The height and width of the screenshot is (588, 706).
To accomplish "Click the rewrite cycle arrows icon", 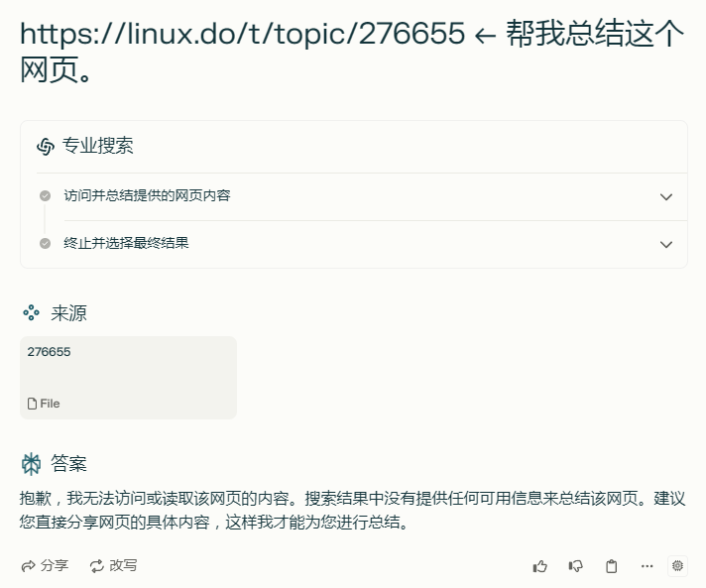I will [97, 566].
